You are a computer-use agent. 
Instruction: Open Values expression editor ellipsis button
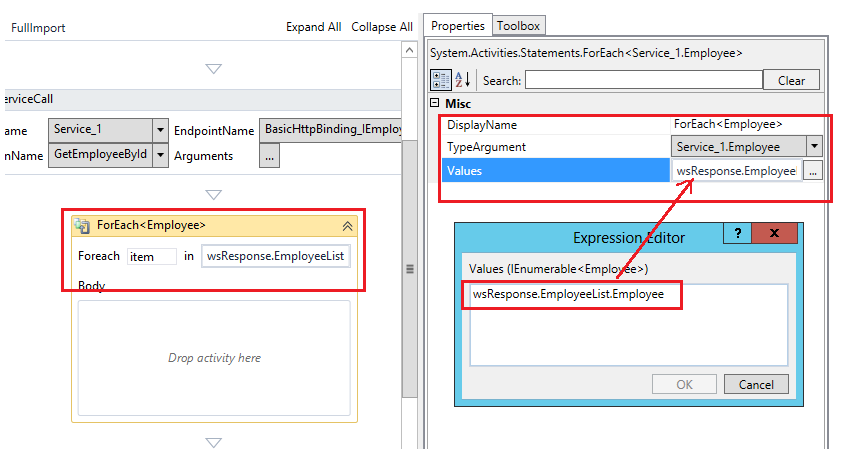pos(813,171)
